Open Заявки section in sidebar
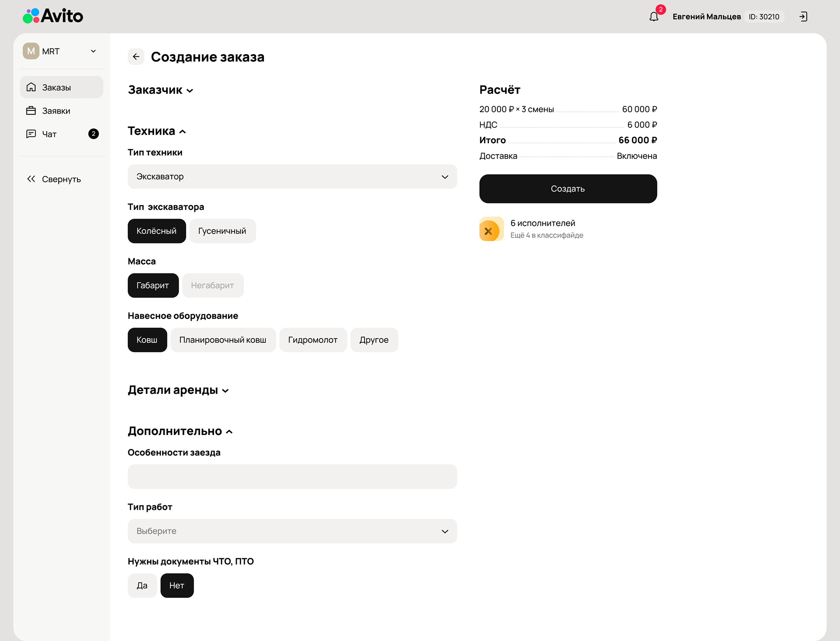This screenshot has height=641, width=840. (56, 111)
